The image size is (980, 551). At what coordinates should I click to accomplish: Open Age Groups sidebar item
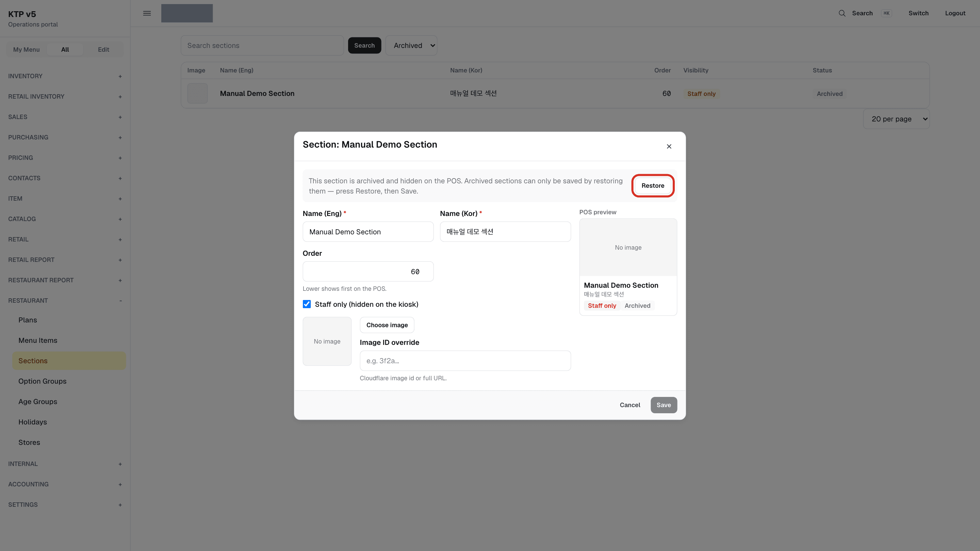point(69,402)
